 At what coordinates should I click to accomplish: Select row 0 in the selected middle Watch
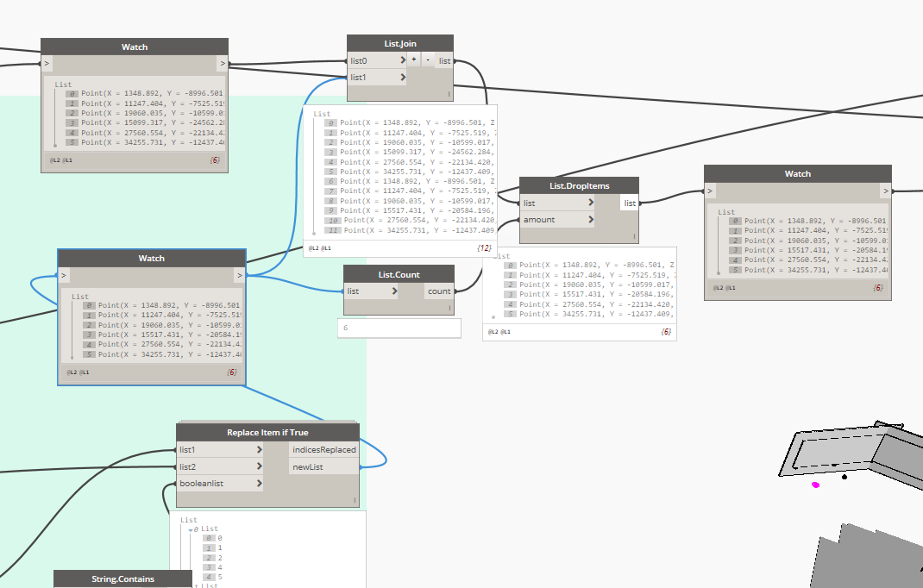(x=162, y=305)
